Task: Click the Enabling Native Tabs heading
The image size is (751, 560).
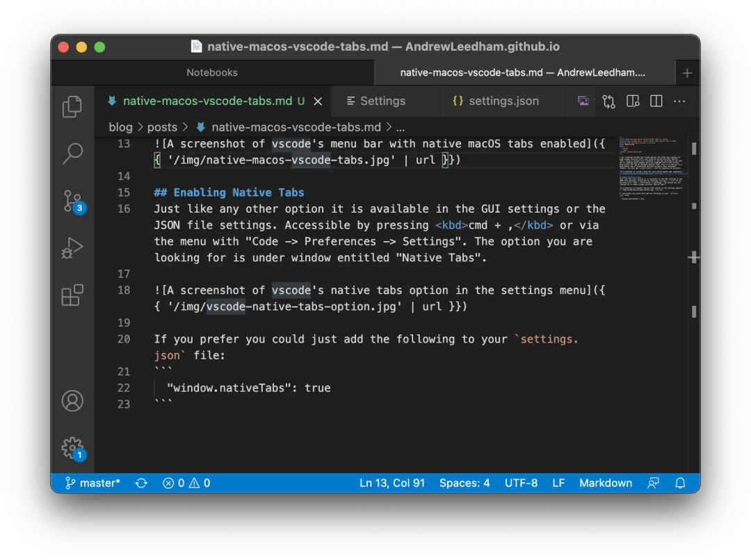Action: click(229, 192)
